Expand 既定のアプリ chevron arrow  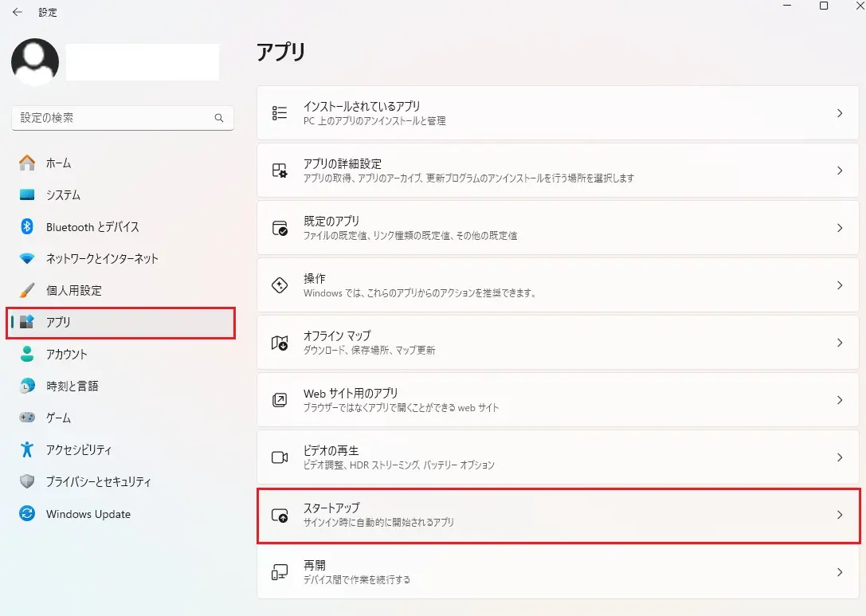point(840,228)
